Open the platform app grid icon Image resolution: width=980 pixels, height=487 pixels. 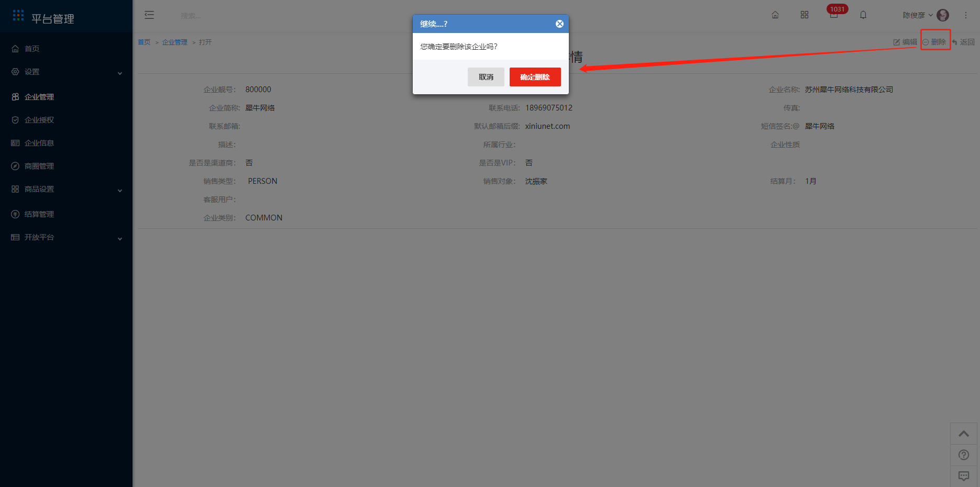[x=18, y=16]
